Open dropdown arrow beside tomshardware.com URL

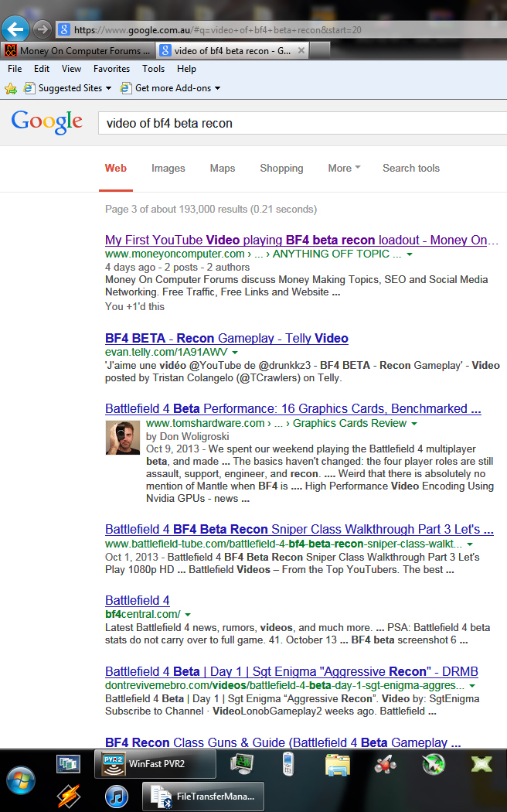(414, 424)
